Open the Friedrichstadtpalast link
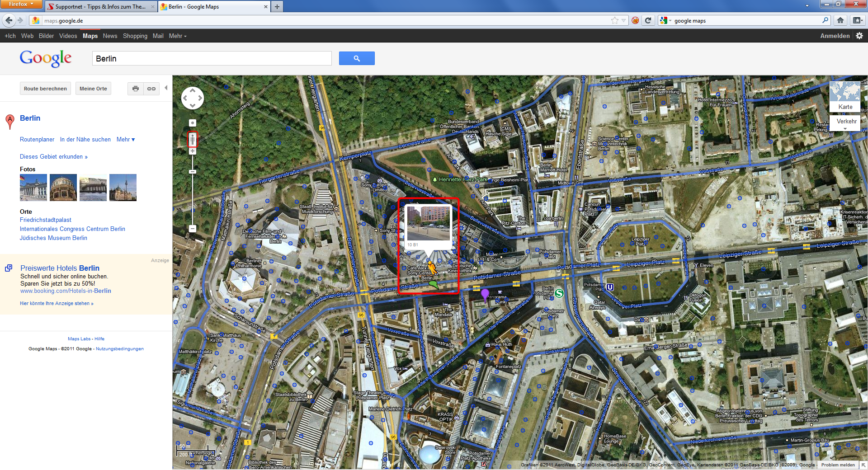 (45, 220)
